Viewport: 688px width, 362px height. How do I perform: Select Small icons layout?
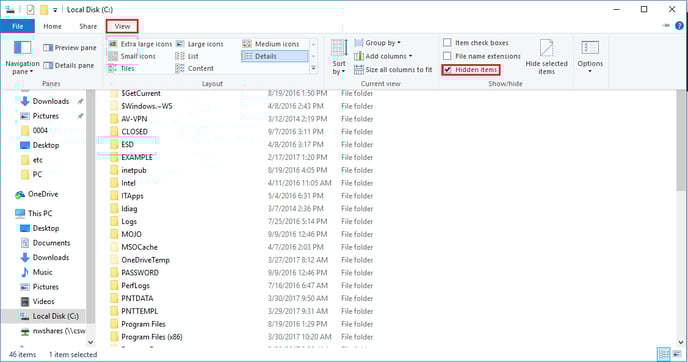tap(132, 56)
